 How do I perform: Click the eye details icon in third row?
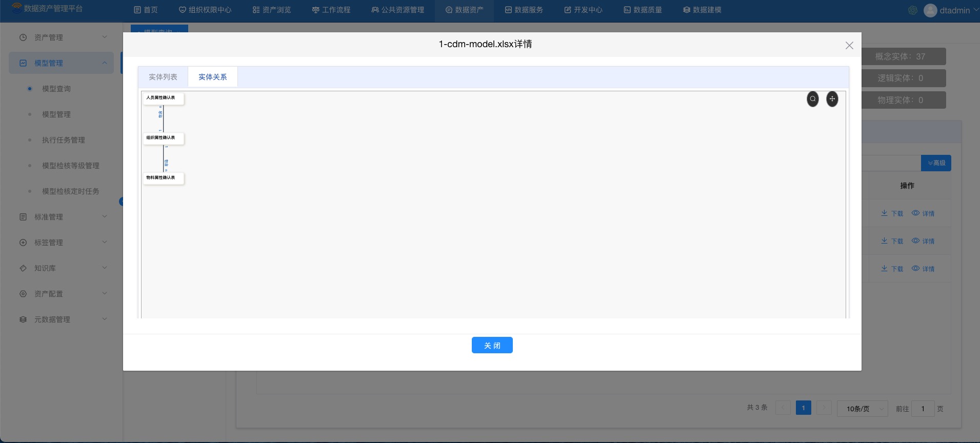[x=915, y=269]
